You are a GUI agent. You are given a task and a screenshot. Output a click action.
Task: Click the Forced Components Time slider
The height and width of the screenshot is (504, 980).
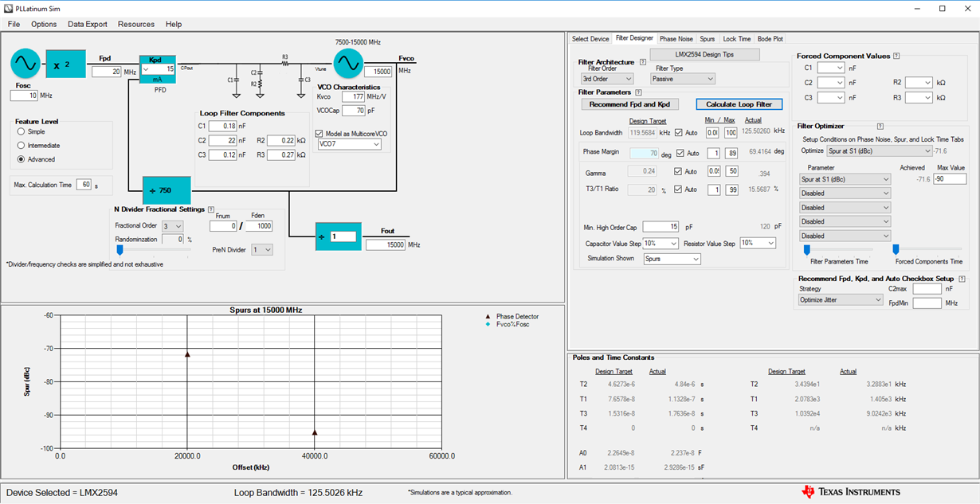pos(896,249)
